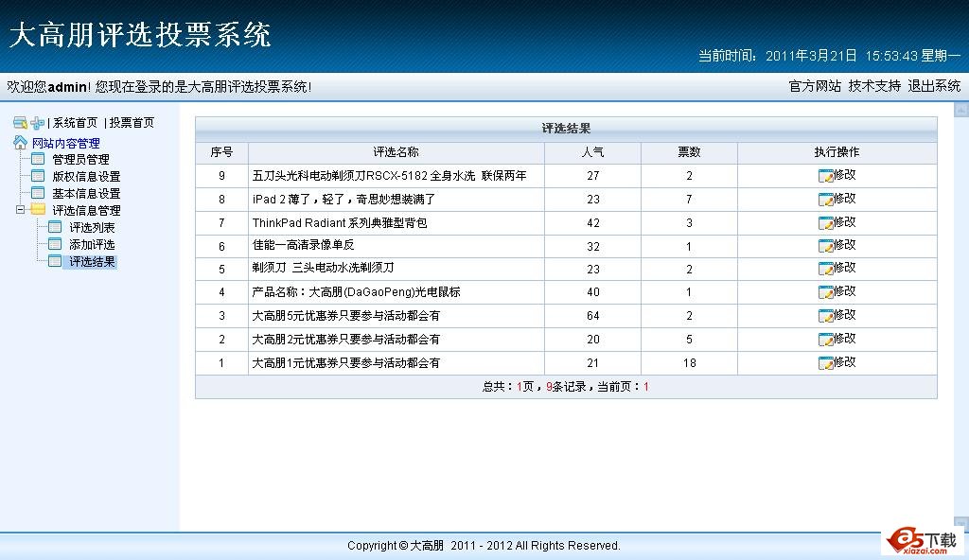Click page icon next to 基本信息设置
The height and width of the screenshot is (560, 969).
coord(38,194)
